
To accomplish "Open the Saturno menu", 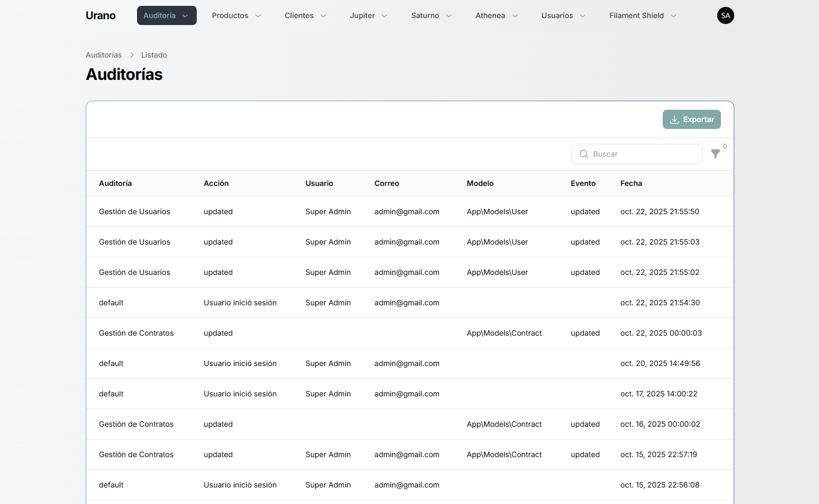I will click(431, 15).
